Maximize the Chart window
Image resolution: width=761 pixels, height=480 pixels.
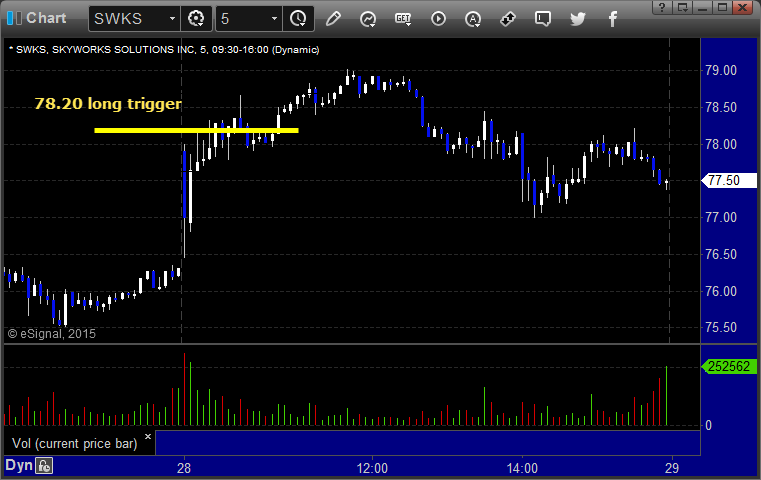click(723, 7)
